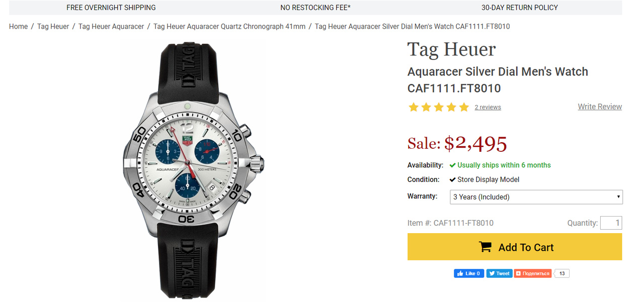The width and height of the screenshot is (644, 304).
Task: Go to the Tag Heuer breadcrumb
Action: [x=53, y=26]
